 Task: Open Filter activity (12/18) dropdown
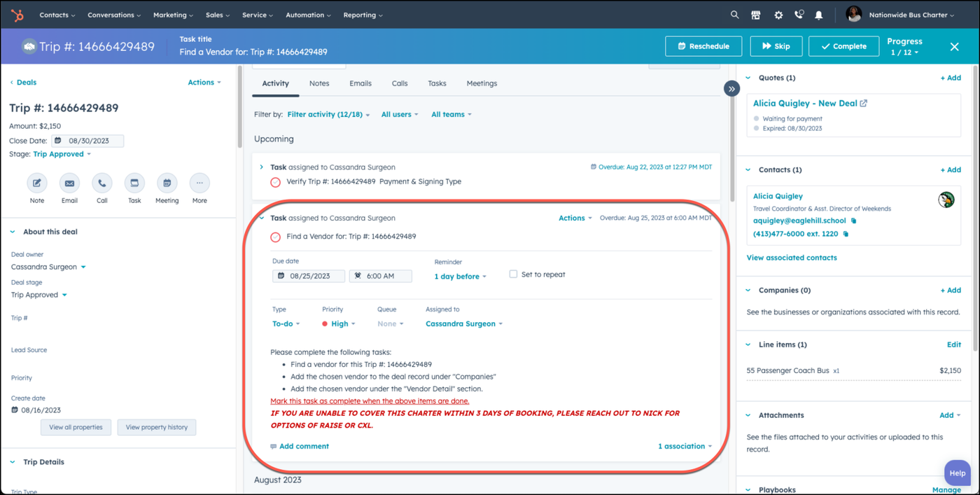(328, 114)
